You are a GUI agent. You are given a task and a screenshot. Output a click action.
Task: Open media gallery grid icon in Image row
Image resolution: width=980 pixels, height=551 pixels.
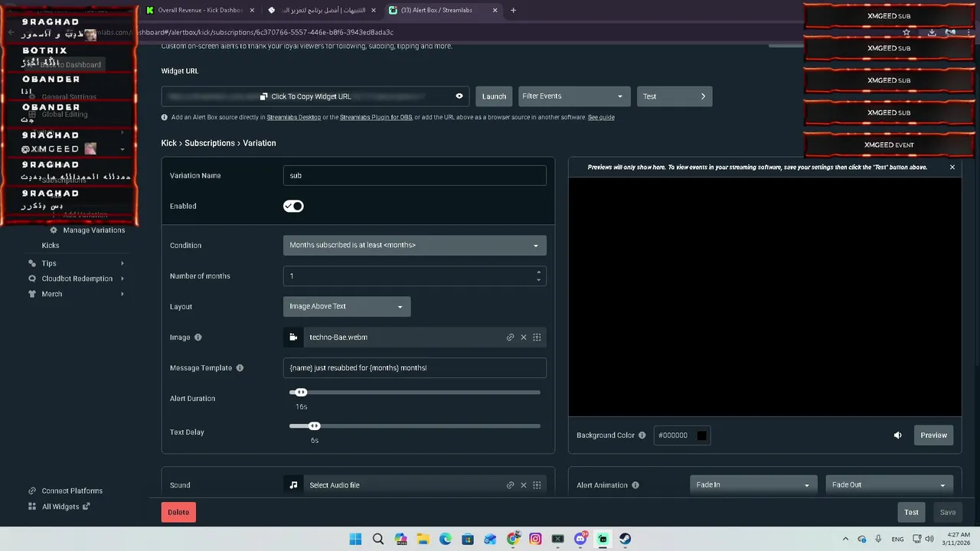537,337
